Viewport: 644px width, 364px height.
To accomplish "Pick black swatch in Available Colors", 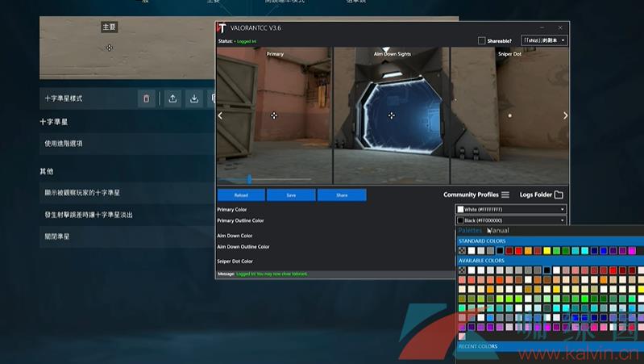I will point(547,270).
